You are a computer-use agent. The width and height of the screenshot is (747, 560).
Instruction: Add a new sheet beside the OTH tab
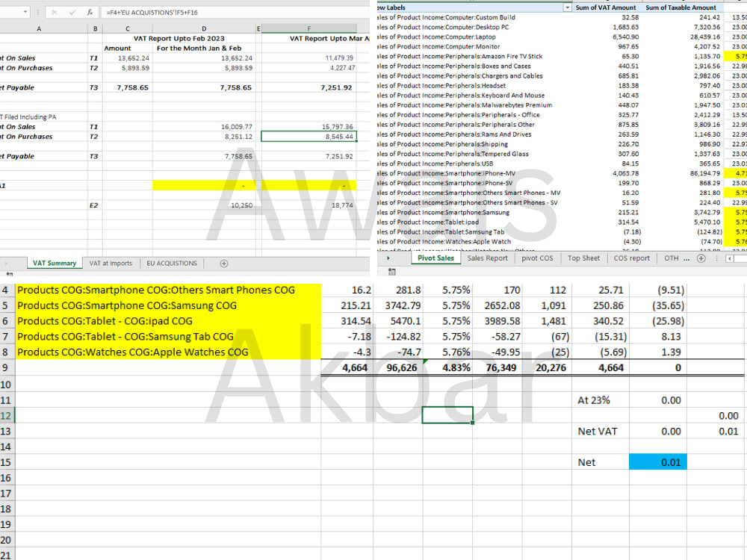(701, 259)
